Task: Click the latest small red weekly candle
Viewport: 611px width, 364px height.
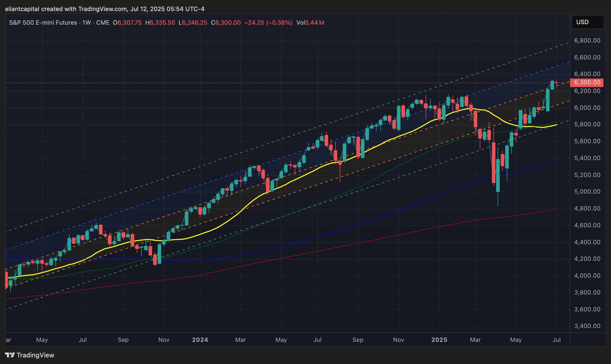Action: [x=557, y=83]
